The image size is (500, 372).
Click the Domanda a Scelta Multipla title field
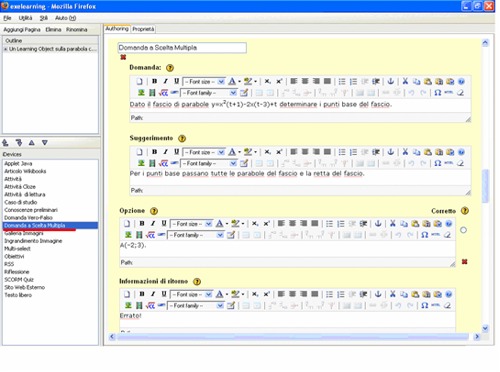[182, 48]
